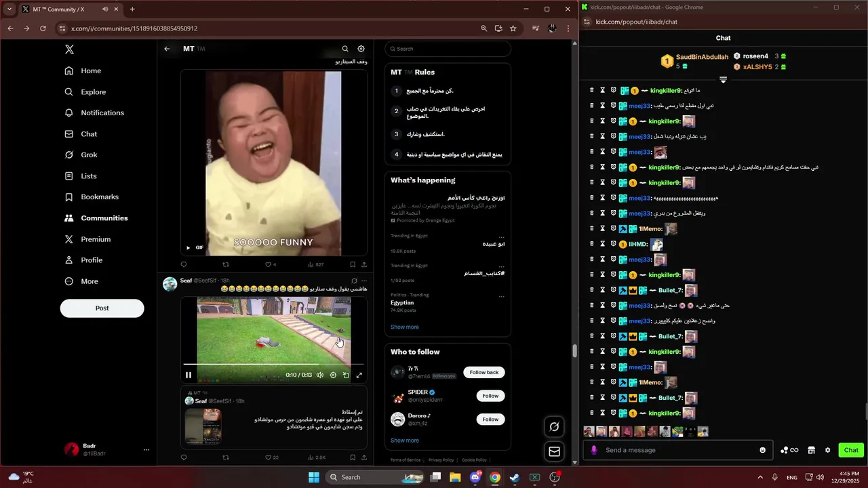The height and width of the screenshot is (488, 868).
Task: Open Seaf's profile avatar
Action: [170, 284]
